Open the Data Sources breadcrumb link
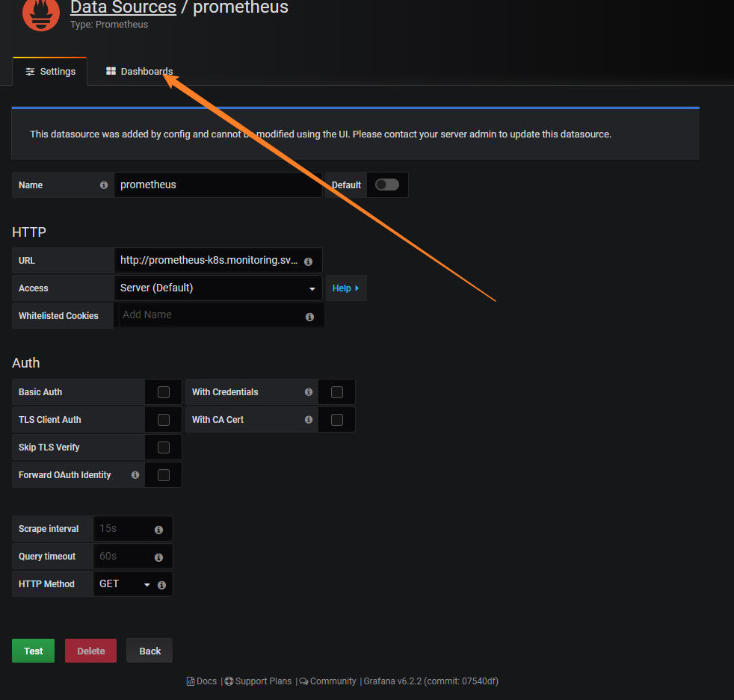This screenshot has width=734, height=700. [123, 8]
